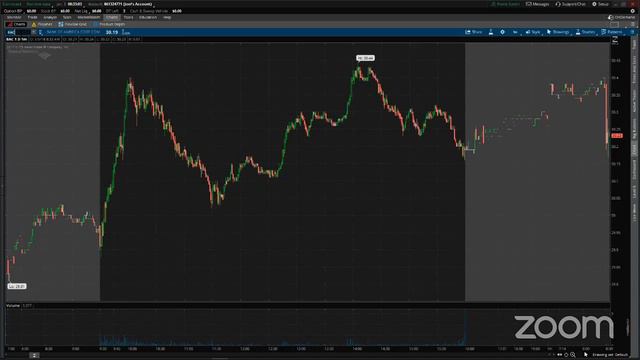Open the Help tab
Screen dimensions: 640x360
(167, 18)
